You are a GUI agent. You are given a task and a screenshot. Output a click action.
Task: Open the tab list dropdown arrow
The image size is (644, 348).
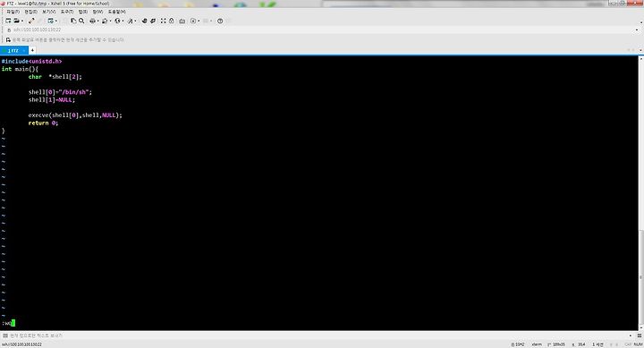[640, 50]
